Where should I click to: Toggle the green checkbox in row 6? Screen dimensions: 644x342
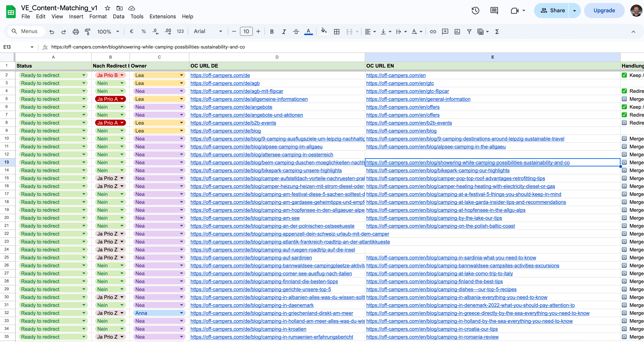click(x=624, y=107)
